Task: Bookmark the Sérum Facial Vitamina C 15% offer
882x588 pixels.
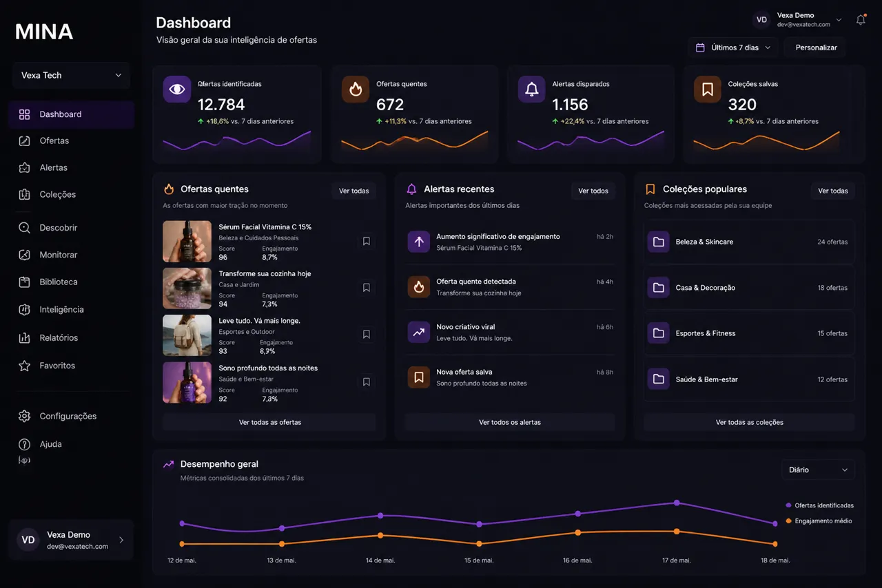Action: [x=367, y=241]
